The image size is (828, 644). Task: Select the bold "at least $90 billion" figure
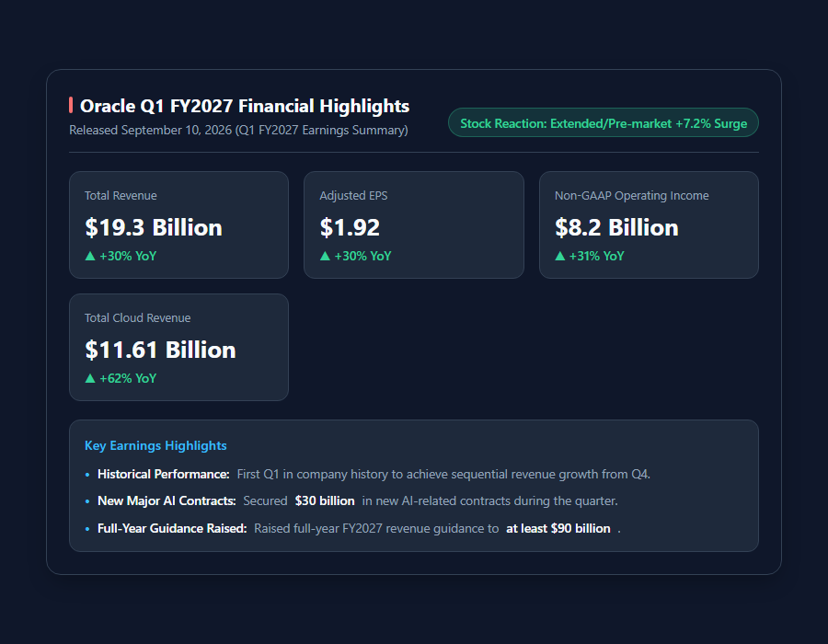point(558,528)
